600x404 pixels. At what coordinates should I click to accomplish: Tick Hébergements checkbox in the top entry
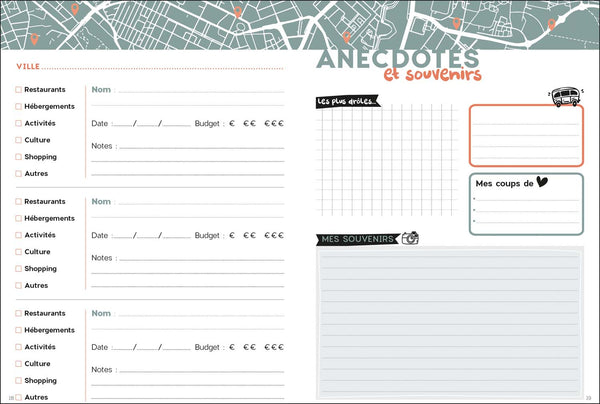pos(18,106)
